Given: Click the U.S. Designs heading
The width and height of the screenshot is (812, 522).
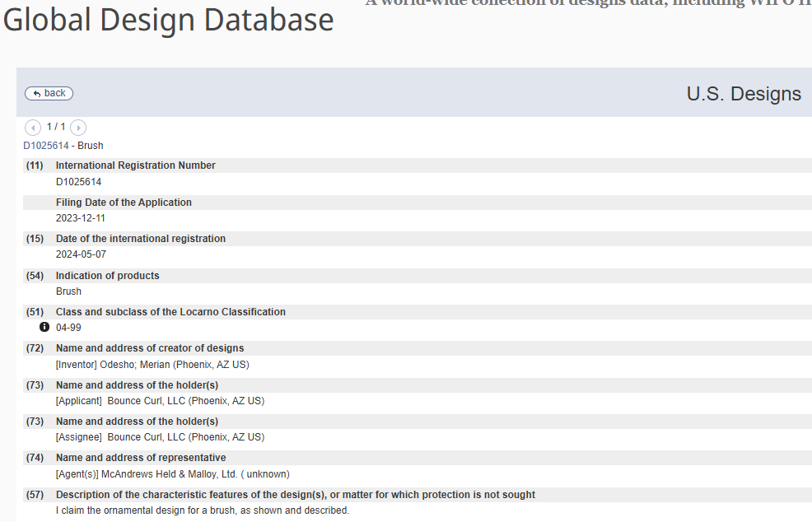Looking at the screenshot, I should (x=743, y=94).
